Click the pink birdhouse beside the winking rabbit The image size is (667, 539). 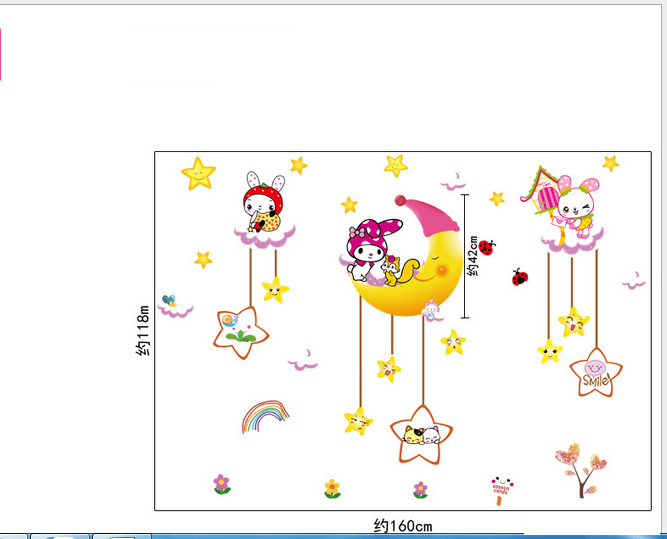click(539, 191)
